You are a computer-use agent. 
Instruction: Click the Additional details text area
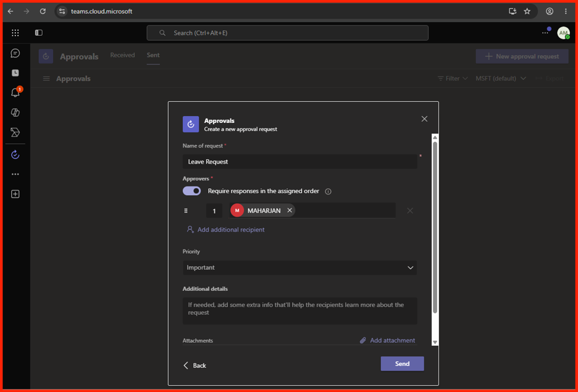(299, 311)
